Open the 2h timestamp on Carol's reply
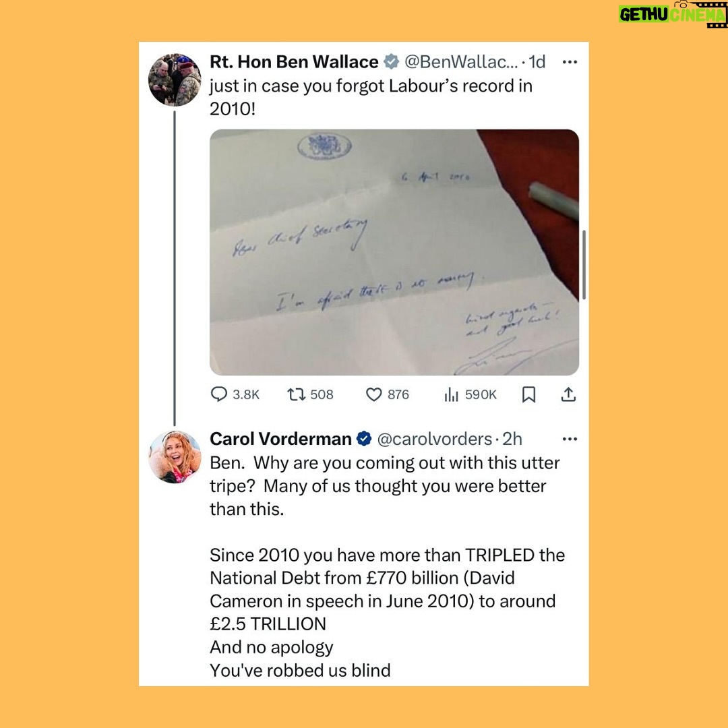The height and width of the screenshot is (728, 728). (512, 439)
